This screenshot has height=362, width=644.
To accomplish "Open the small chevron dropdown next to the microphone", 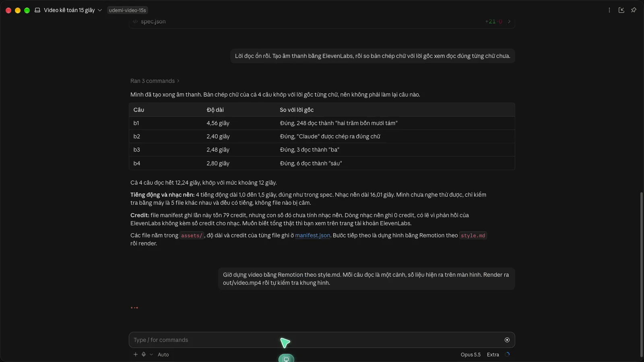I will point(151,354).
